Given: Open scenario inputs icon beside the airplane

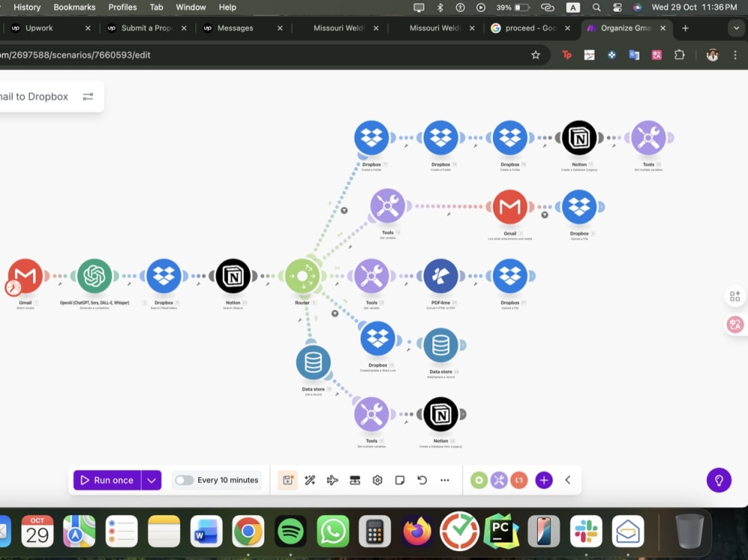Looking at the screenshot, I should click(x=355, y=480).
